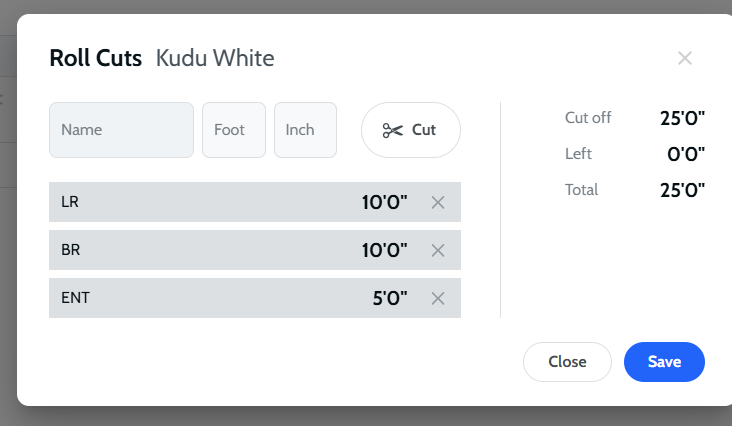
Task: Select the ENT cut name
Action: pos(74,298)
